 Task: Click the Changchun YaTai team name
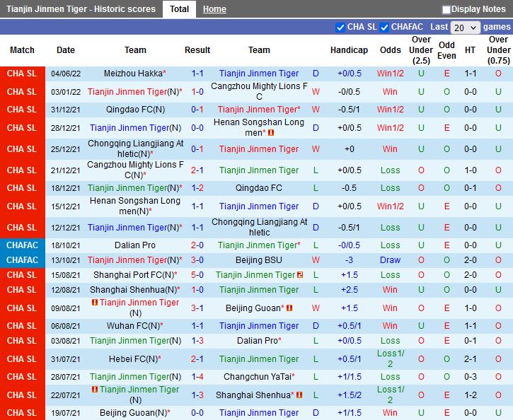(x=257, y=377)
